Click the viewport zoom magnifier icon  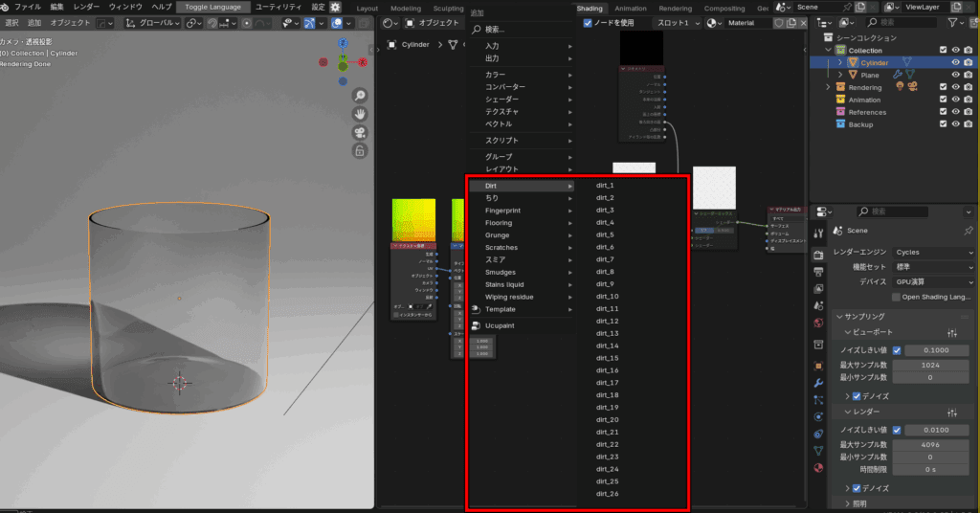click(360, 96)
